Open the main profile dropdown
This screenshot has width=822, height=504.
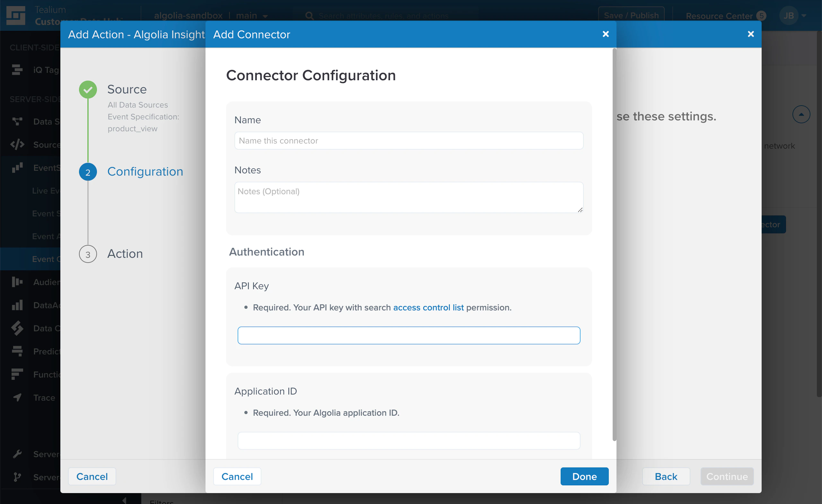point(252,15)
